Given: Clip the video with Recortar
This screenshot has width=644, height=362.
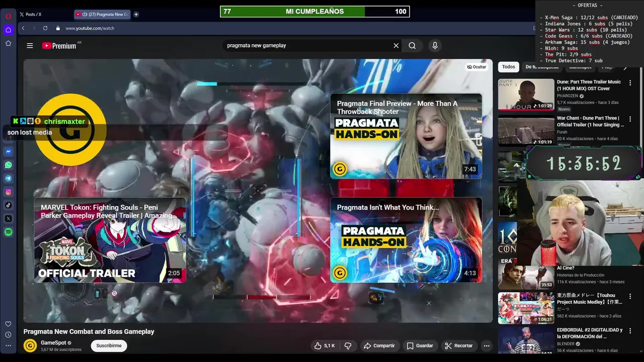Looking at the screenshot, I should (x=458, y=345).
